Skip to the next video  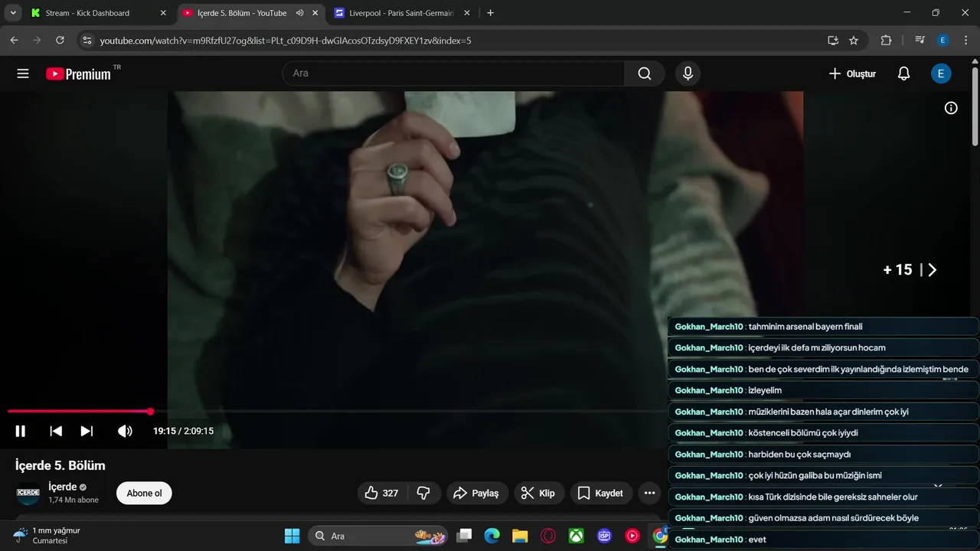[x=87, y=431]
